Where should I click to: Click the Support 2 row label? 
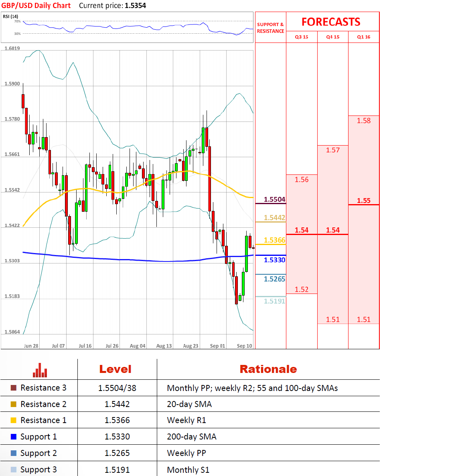click(38, 453)
